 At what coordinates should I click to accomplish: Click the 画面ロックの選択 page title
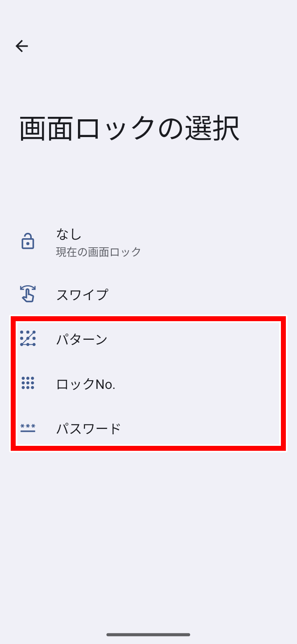(130, 128)
